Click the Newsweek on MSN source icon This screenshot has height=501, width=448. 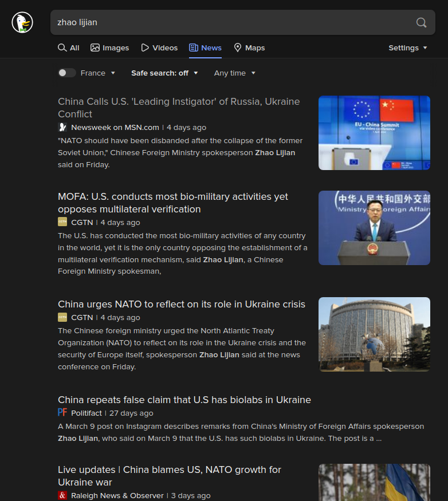(62, 127)
